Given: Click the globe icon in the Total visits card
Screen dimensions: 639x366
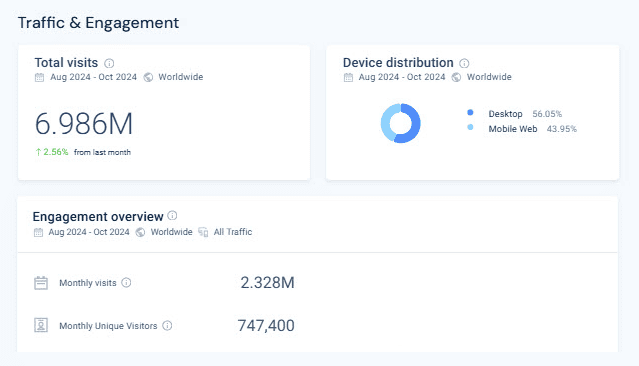Looking at the screenshot, I should [148, 77].
